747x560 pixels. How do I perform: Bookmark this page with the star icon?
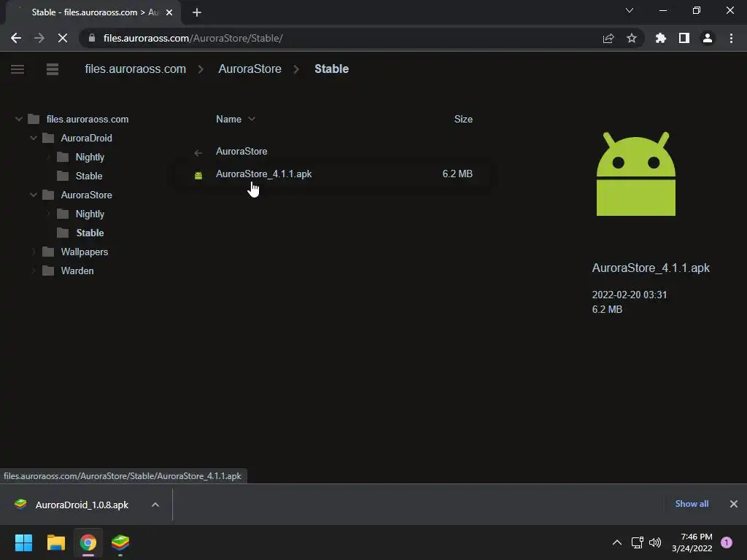tap(632, 38)
